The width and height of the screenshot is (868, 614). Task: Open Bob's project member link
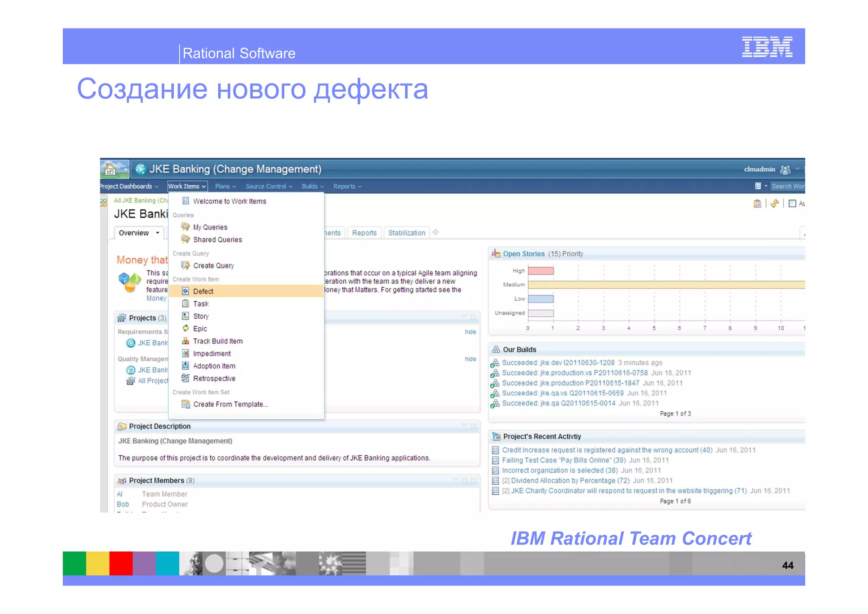pyautogui.click(x=122, y=504)
